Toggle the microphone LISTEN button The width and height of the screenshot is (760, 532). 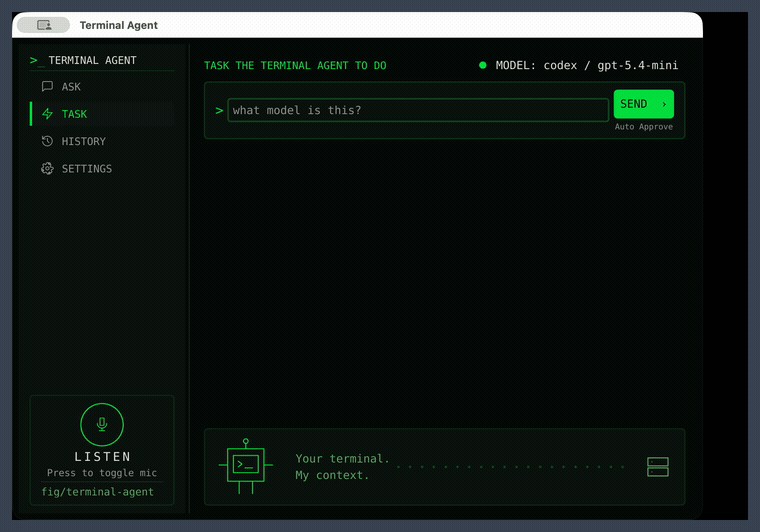(102, 424)
